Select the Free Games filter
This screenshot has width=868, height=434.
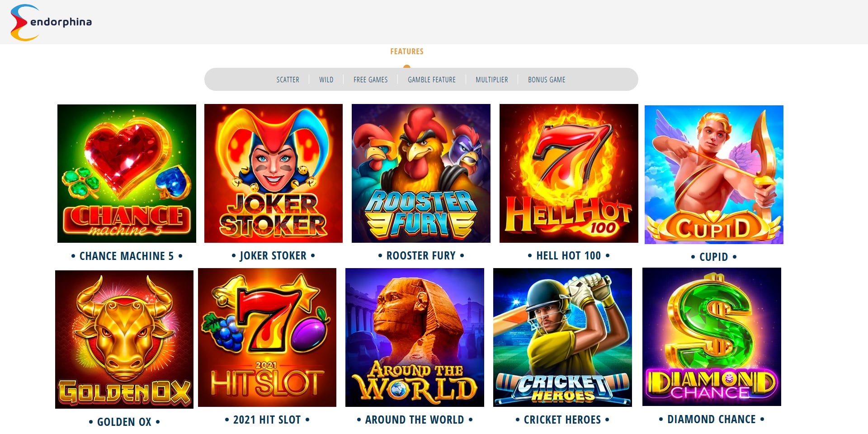371,80
